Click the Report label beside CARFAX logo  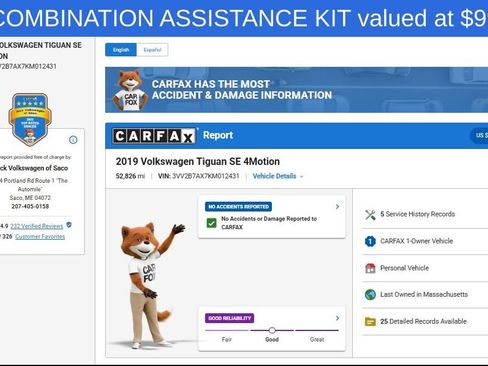pyautogui.click(x=218, y=135)
